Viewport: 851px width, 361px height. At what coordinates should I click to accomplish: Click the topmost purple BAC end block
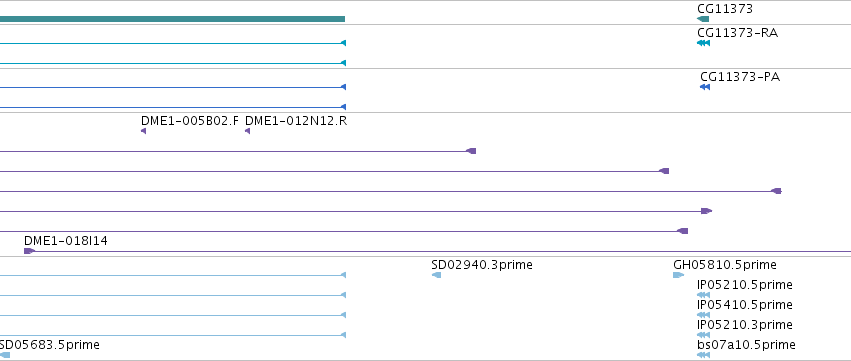(x=471, y=151)
